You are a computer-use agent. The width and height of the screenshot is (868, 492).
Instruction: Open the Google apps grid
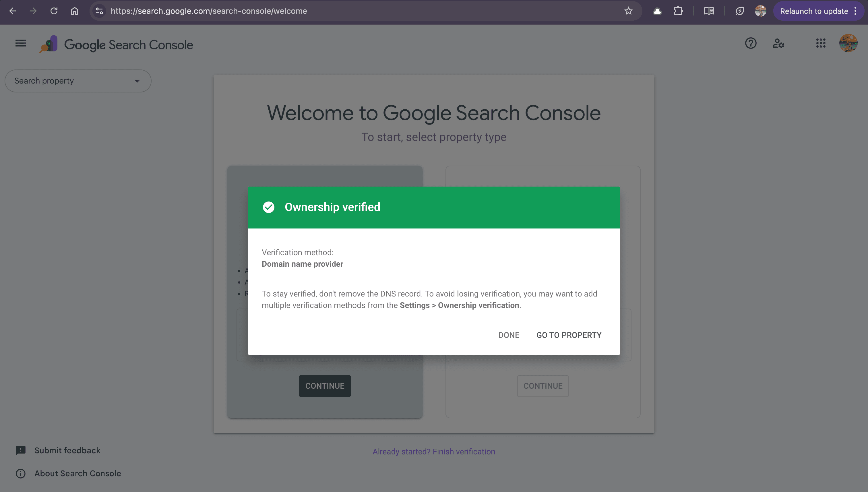[821, 43]
